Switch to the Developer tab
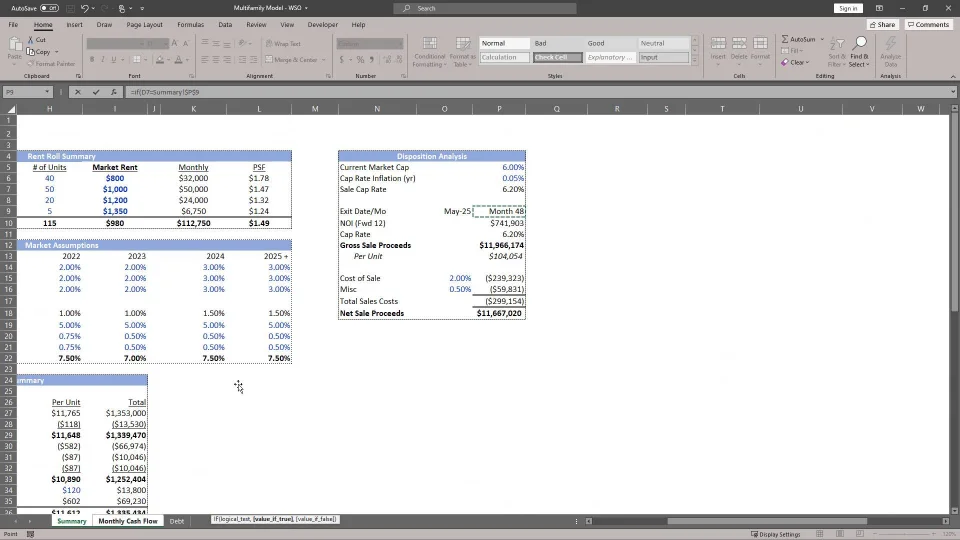Screen dimensions: 960x540 point(323,25)
